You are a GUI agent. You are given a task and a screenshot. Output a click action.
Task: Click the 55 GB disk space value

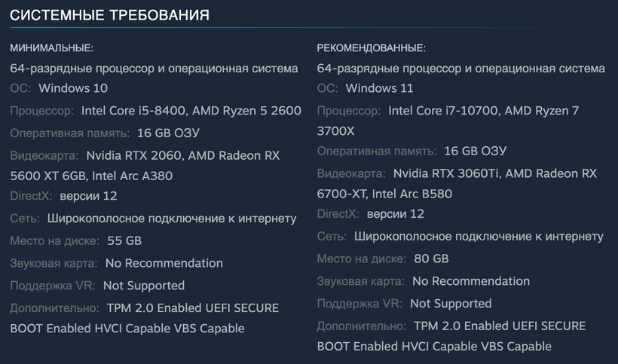point(124,241)
